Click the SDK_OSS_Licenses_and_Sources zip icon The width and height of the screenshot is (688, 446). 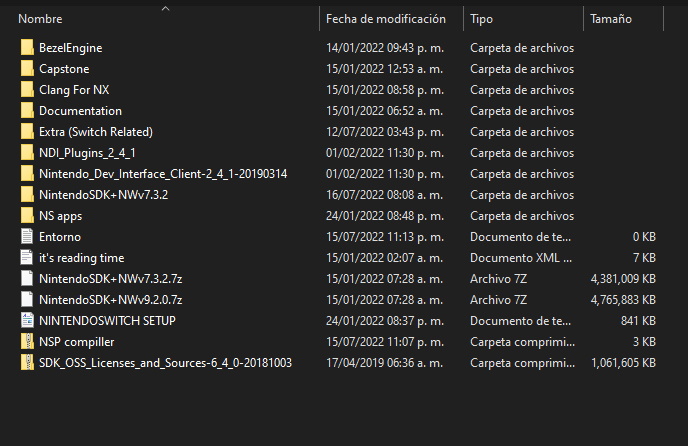tap(27, 363)
